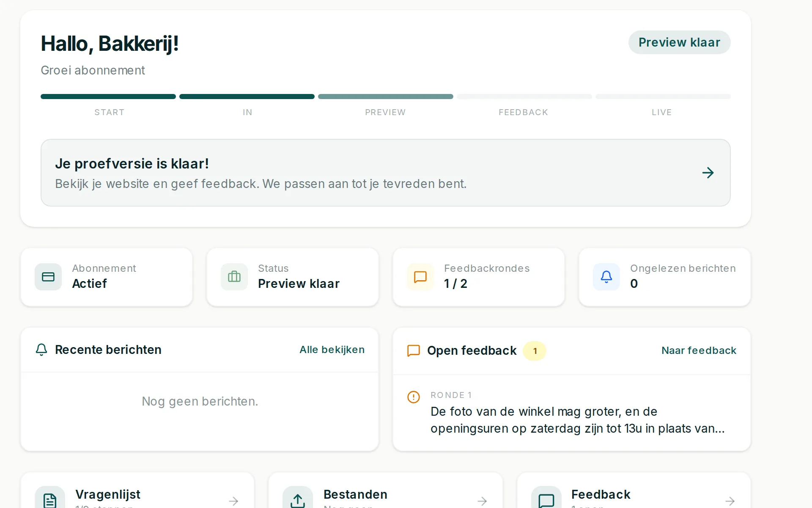The height and width of the screenshot is (508, 812).
Task: Click the Feedbackrondes speech bubble icon
Action: tap(420, 277)
